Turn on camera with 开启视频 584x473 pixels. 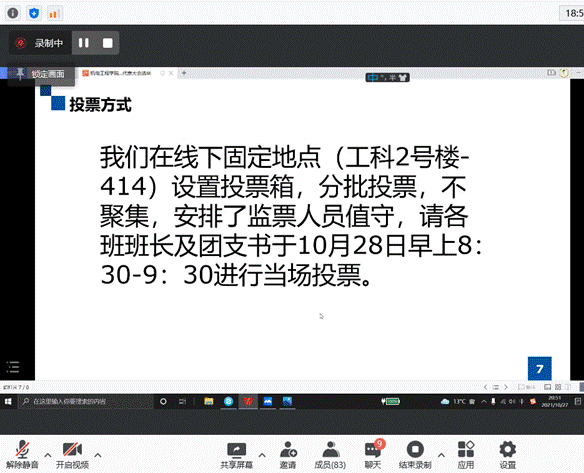[x=72, y=454]
